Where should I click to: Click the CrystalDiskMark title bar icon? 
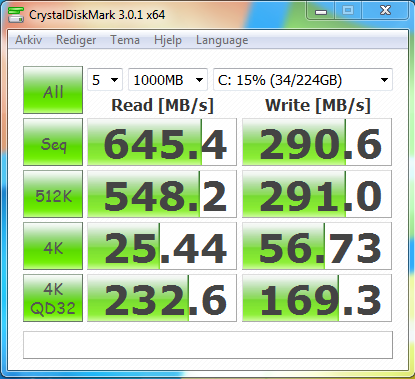click(x=16, y=14)
